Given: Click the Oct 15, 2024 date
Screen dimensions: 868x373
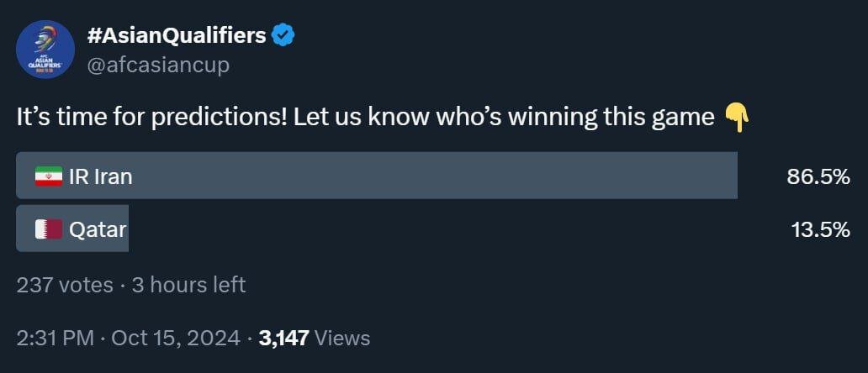Looking at the screenshot, I should (177, 338).
